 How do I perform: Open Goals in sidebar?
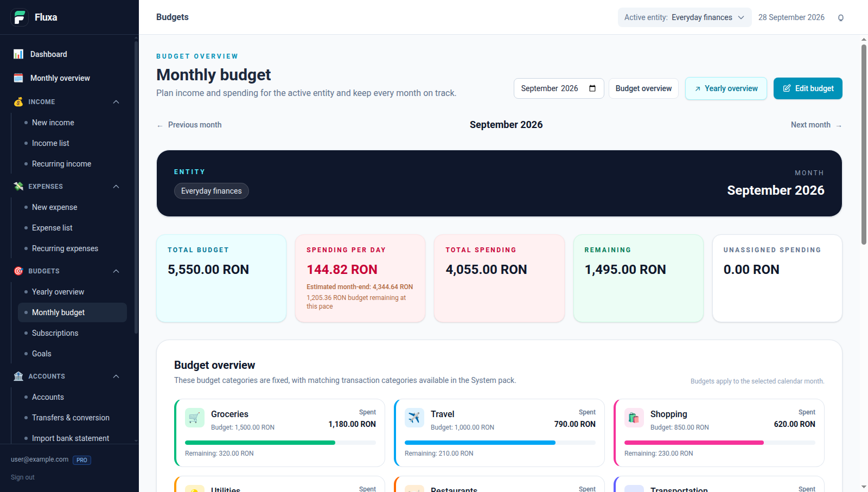tap(72, 354)
